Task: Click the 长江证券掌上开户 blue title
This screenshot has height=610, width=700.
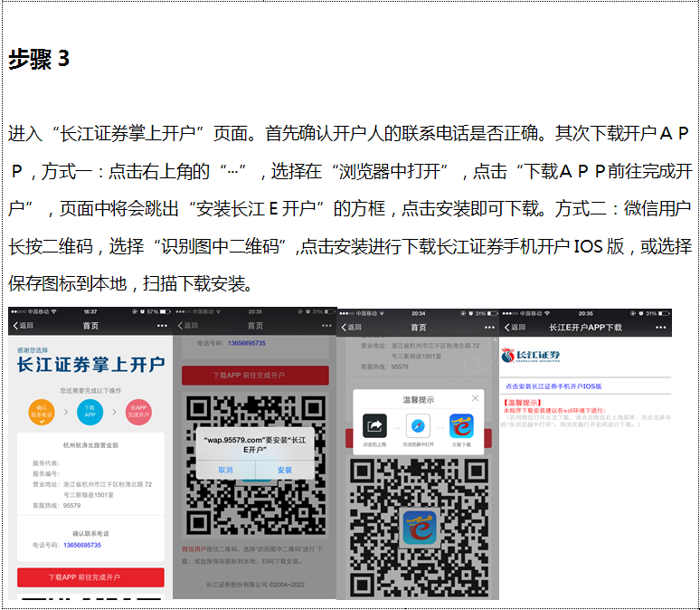Action: click(91, 364)
